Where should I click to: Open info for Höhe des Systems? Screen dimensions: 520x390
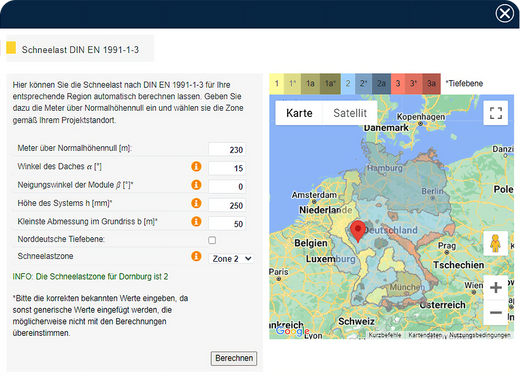coord(196,203)
